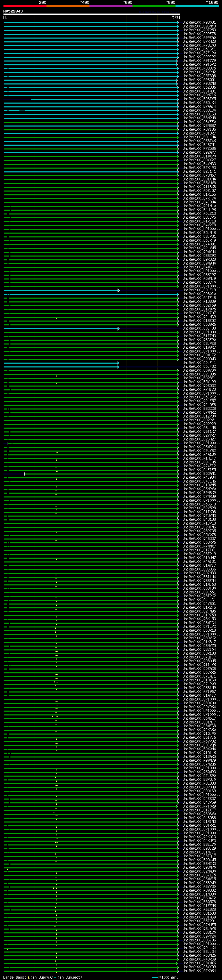Select hit label UniRef100_Q0W7G0
222x980 pixels.
tap(199, 371)
